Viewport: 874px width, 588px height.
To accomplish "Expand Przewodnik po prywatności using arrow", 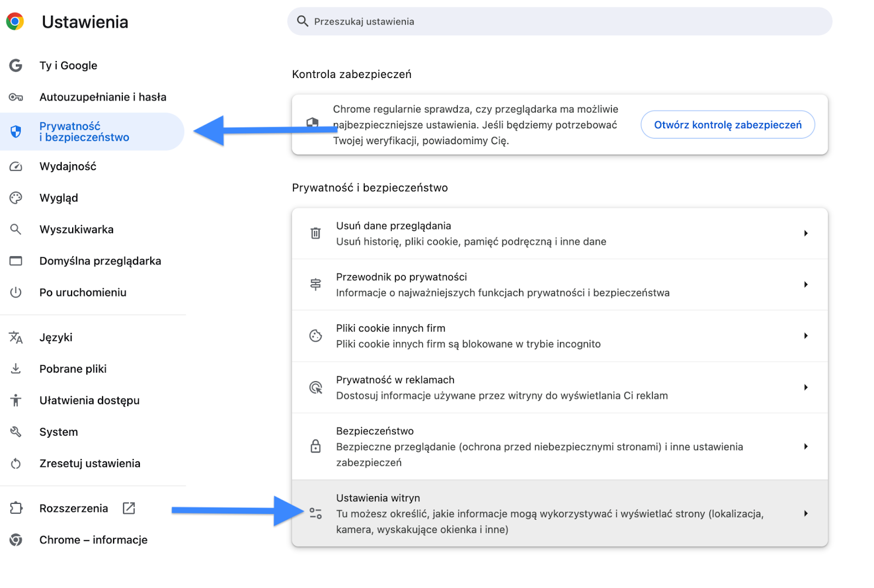I will pyautogui.click(x=806, y=284).
